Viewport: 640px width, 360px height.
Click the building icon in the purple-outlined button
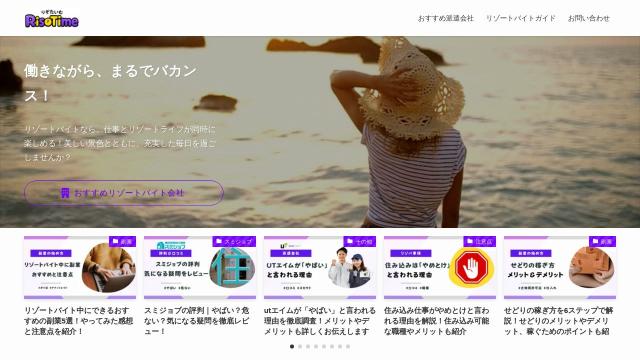(x=65, y=193)
